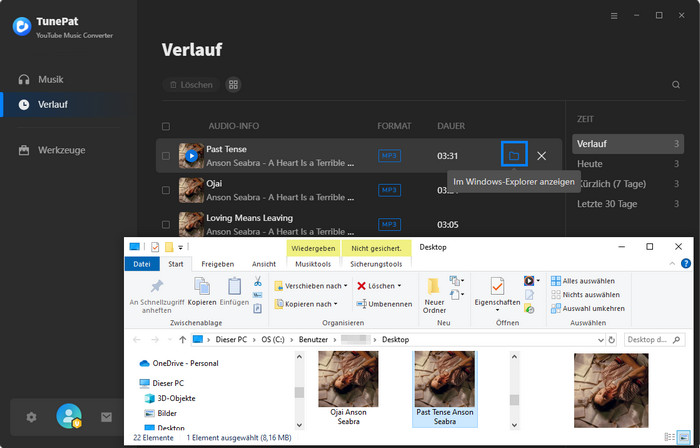Click the Loving Means Leaving title
This screenshot has width=700, height=448.
(x=250, y=218)
